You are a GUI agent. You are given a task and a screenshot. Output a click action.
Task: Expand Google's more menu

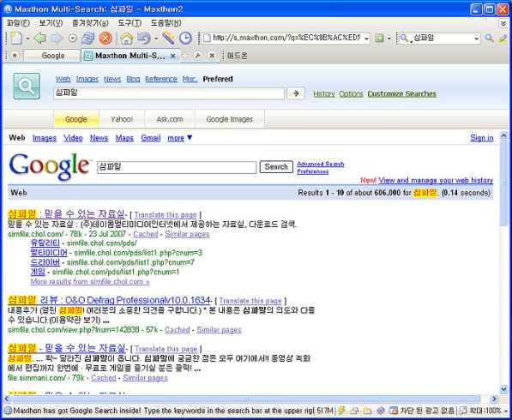tap(180, 138)
